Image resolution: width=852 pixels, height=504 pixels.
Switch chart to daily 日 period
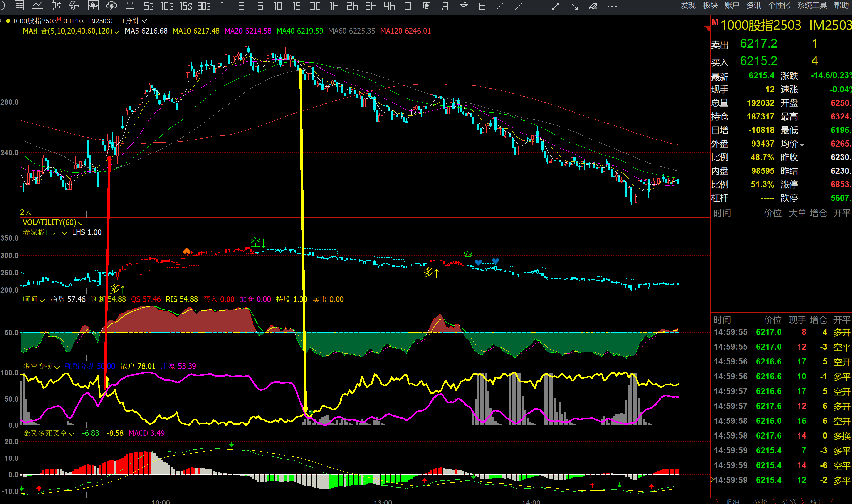[408, 6]
